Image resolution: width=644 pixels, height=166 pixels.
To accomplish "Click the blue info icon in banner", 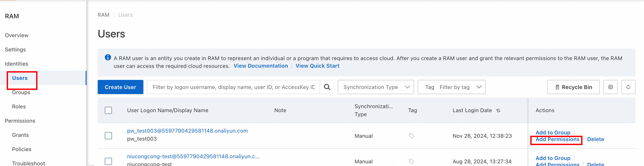I will [x=108, y=57].
